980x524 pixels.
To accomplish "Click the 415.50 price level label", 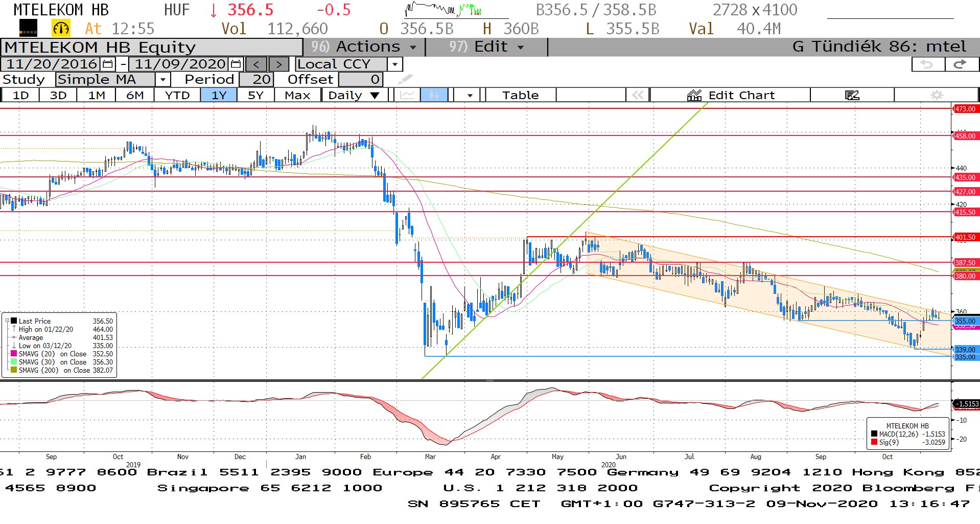I will 965,212.
